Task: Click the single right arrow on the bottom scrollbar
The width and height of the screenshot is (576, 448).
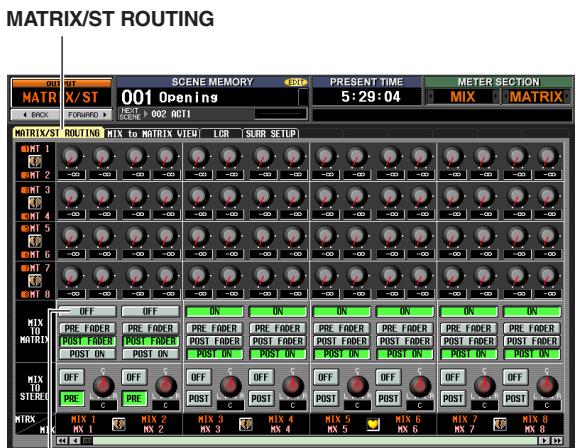Action: pyautogui.click(x=544, y=440)
